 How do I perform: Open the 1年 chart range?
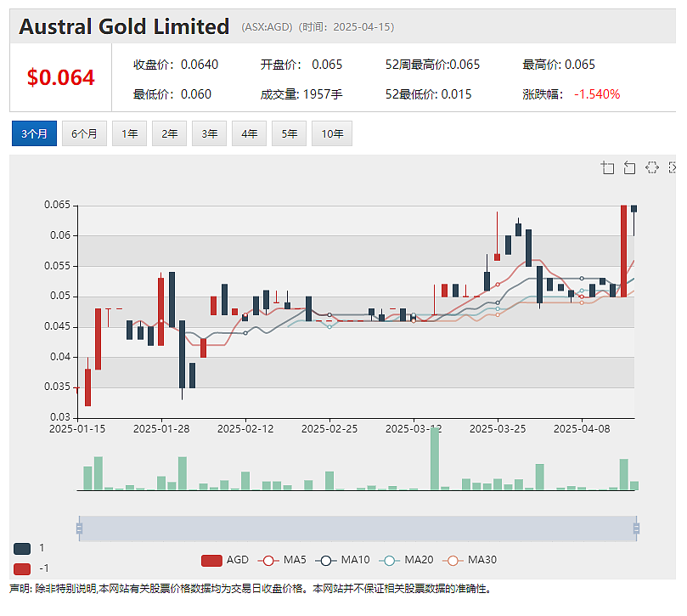pyautogui.click(x=129, y=133)
